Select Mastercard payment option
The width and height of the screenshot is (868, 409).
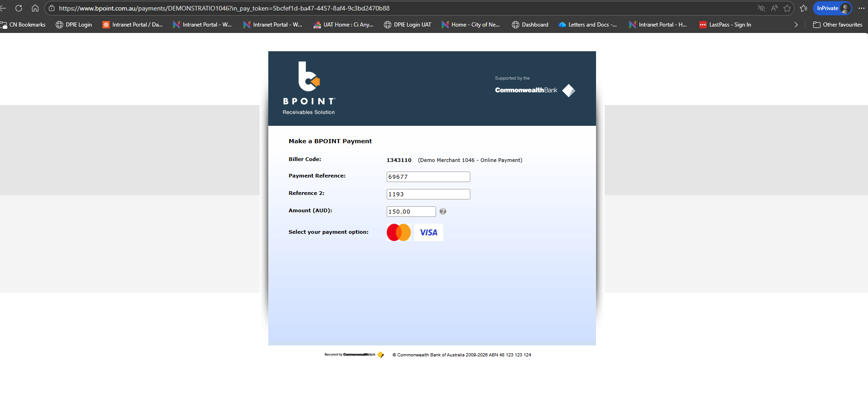coord(399,232)
